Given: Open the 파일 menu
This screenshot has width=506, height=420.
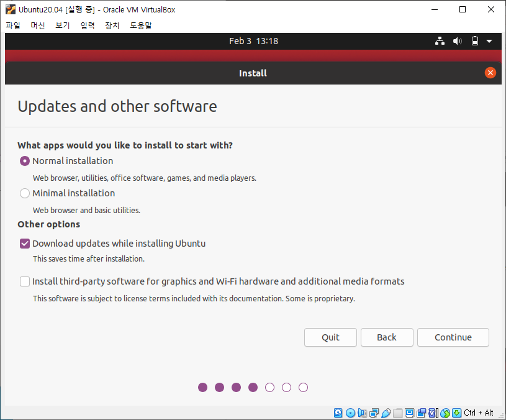Looking at the screenshot, I should [13, 25].
